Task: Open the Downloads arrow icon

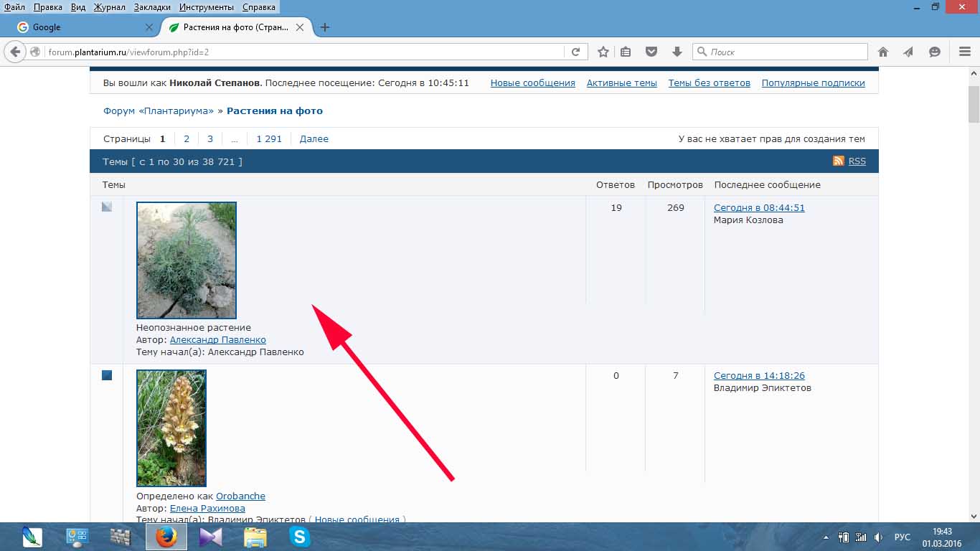Action: tap(677, 52)
